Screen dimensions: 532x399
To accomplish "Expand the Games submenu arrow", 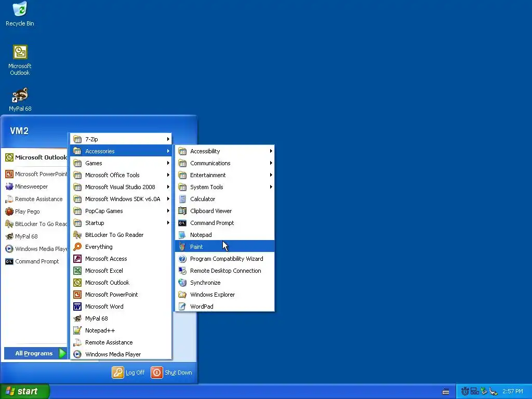I will click(x=168, y=163).
